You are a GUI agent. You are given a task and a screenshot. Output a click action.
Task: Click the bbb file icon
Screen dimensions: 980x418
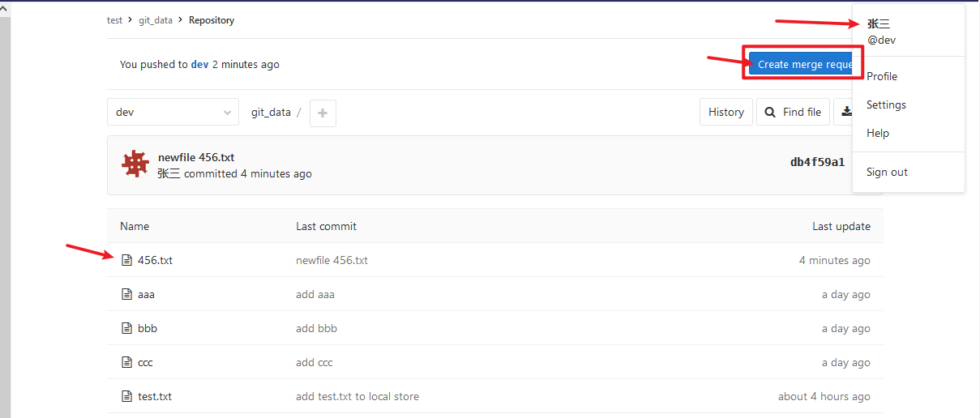pyautogui.click(x=126, y=328)
